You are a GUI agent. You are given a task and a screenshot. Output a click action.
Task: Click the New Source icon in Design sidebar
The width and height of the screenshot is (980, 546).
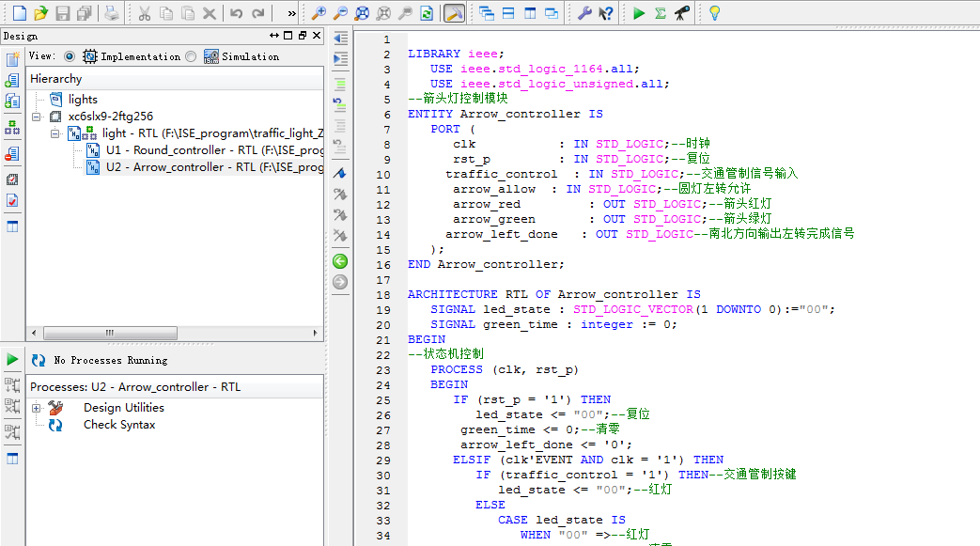click(12, 59)
